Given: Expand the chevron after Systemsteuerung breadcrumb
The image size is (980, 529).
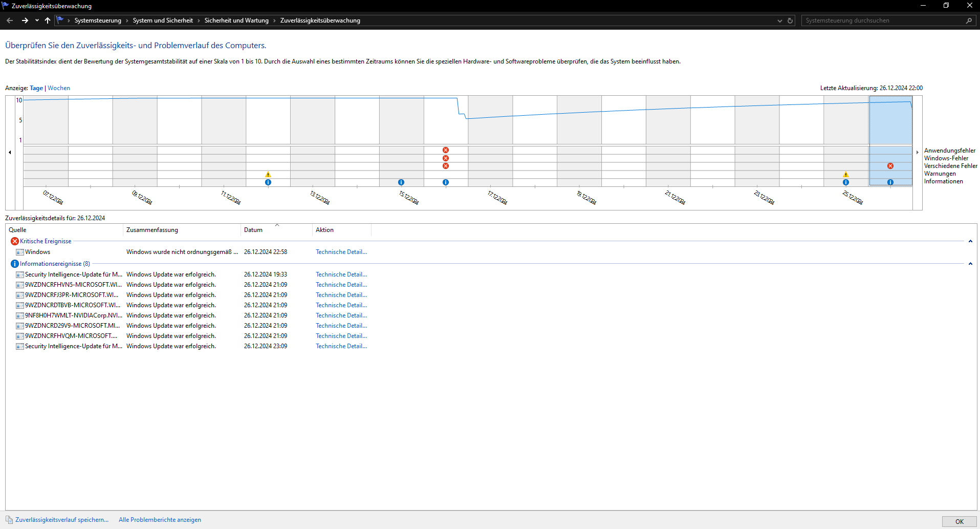Looking at the screenshot, I should (x=127, y=20).
